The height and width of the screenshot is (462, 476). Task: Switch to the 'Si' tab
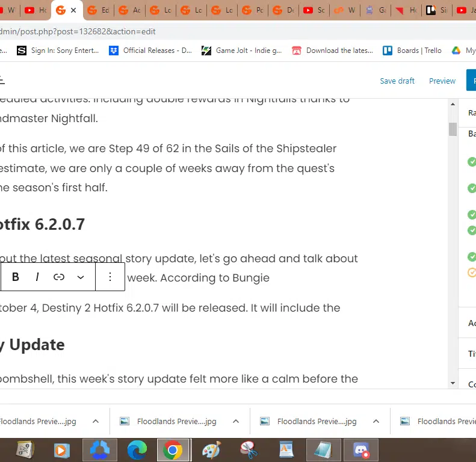click(x=437, y=10)
